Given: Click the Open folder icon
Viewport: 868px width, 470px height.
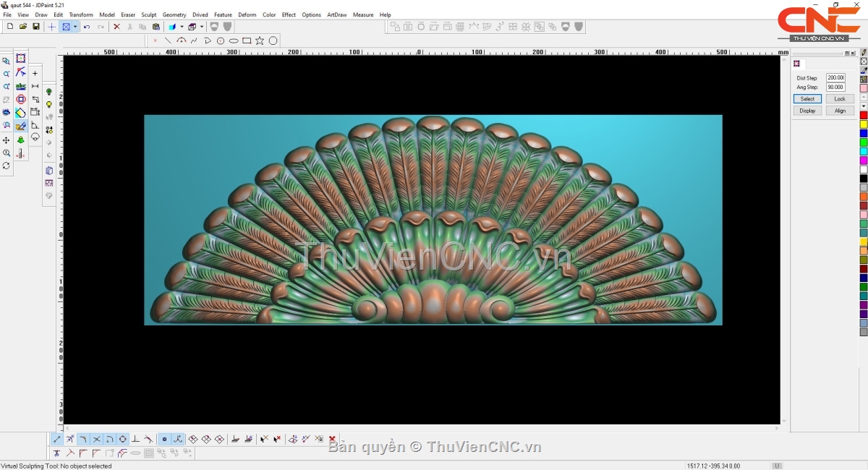Looking at the screenshot, I should (x=23, y=27).
